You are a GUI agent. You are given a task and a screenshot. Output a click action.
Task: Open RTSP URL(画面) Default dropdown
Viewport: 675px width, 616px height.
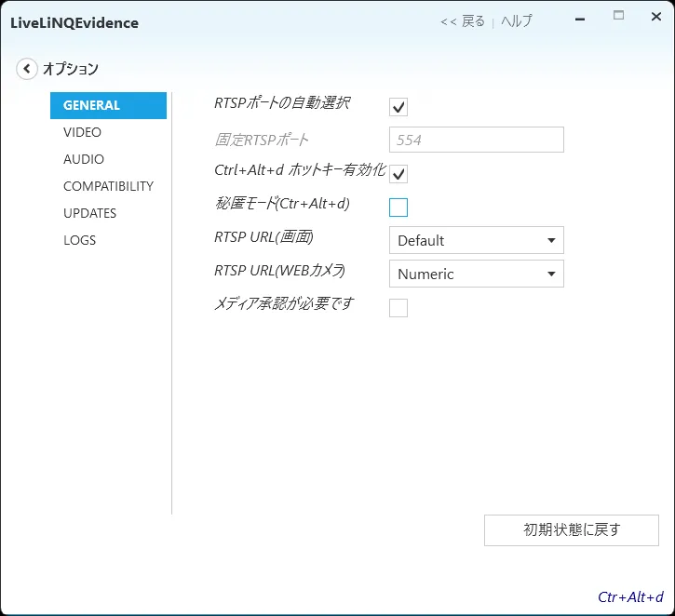(x=477, y=240)
